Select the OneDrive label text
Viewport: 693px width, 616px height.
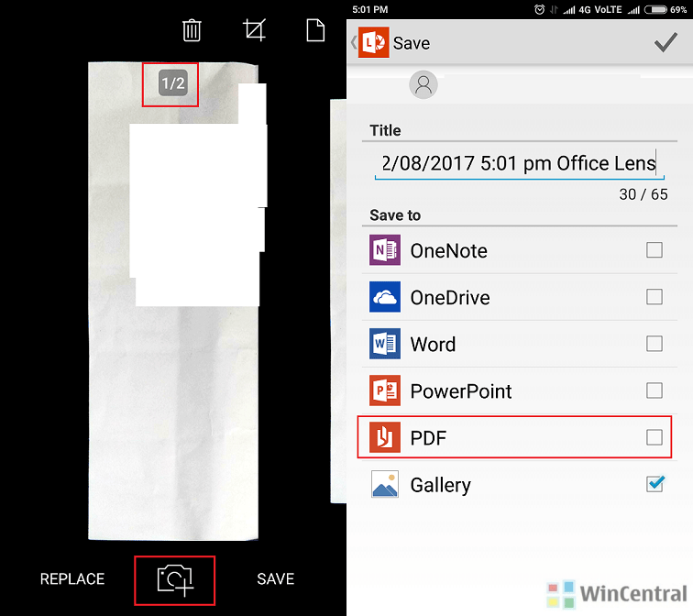coord(450,298)
